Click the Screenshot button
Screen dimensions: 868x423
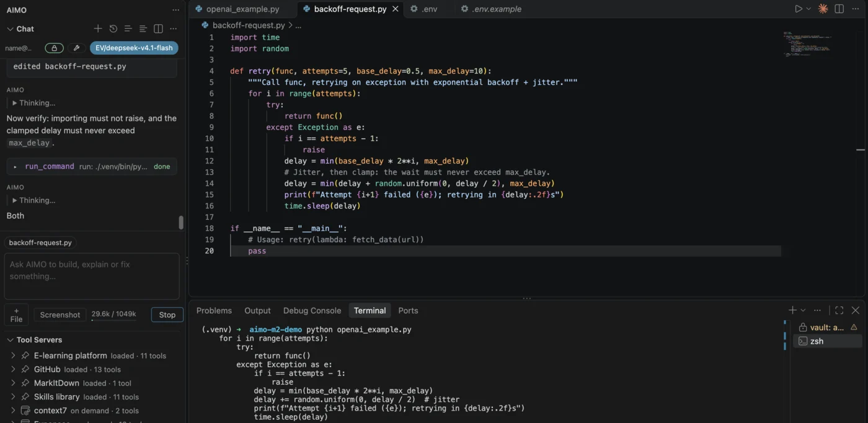[60, 315]
